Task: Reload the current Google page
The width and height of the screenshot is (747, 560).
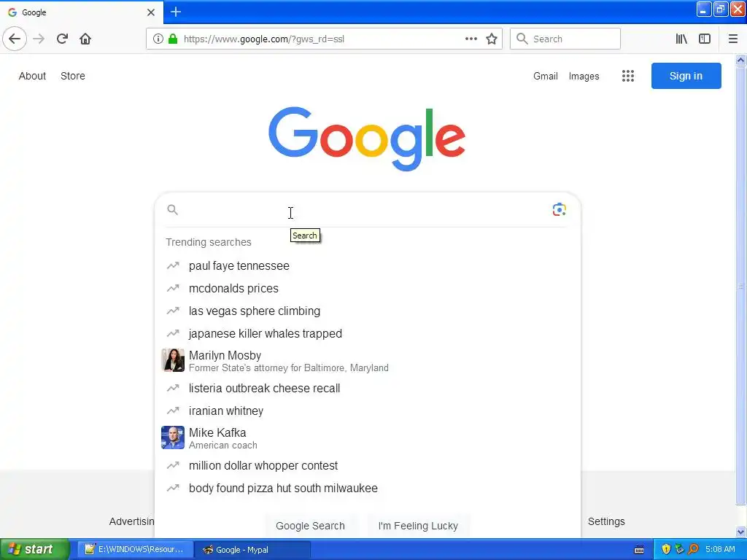Action: click(62, 39)
